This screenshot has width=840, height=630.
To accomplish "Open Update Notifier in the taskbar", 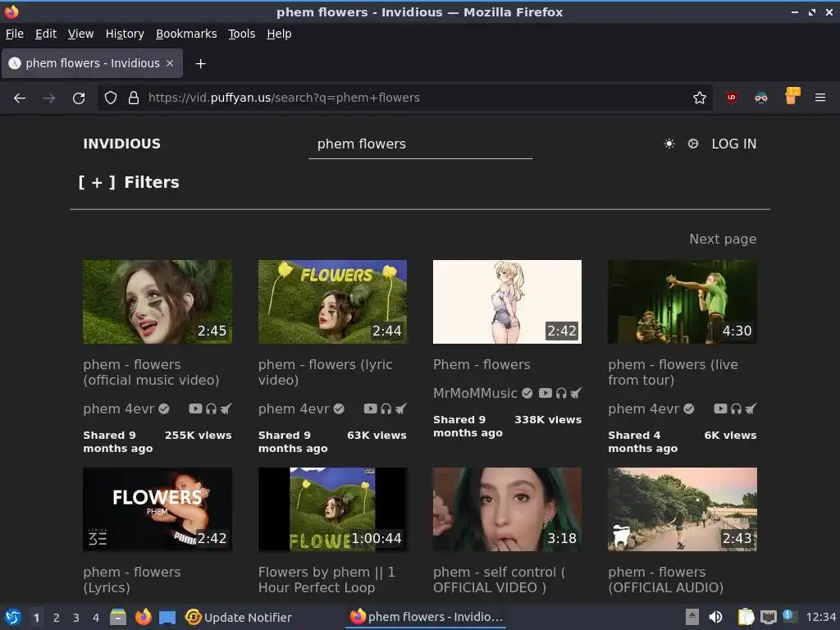I will point(239,617).
